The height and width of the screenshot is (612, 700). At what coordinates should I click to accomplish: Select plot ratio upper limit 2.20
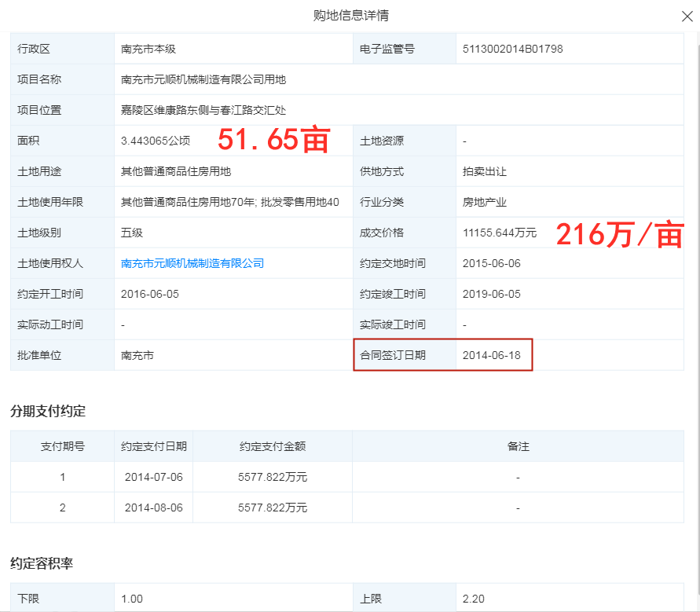pos(473,599)
